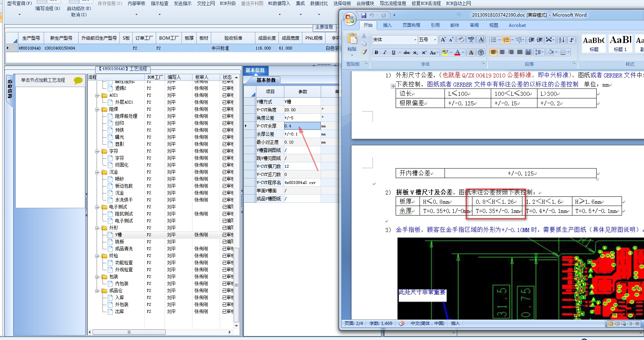Screen dimensions: 644x340
Task: Switch to Print Layout view in status bar
Action: click(x=611, y=323)
